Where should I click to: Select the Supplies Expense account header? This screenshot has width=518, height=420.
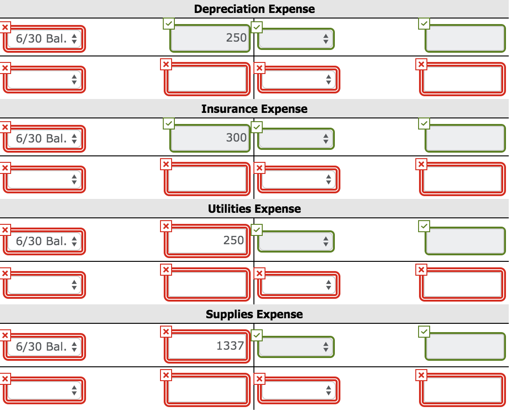pyautogui.click(x=254, y=314)
